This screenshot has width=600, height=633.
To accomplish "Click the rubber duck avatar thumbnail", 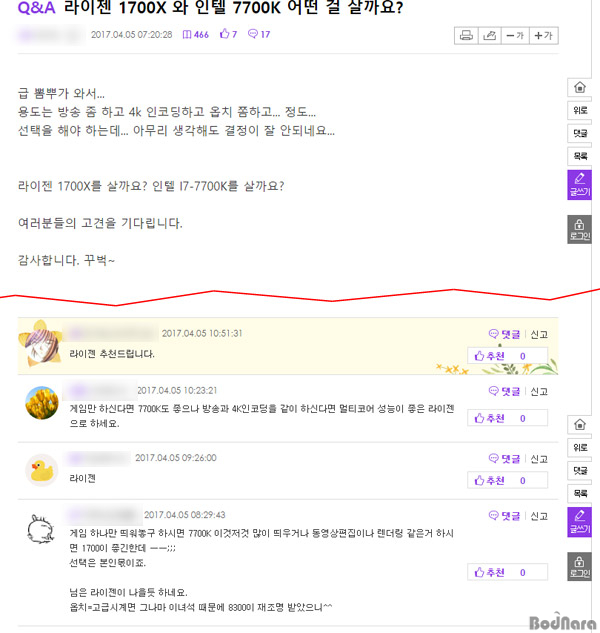I will 42,470.
